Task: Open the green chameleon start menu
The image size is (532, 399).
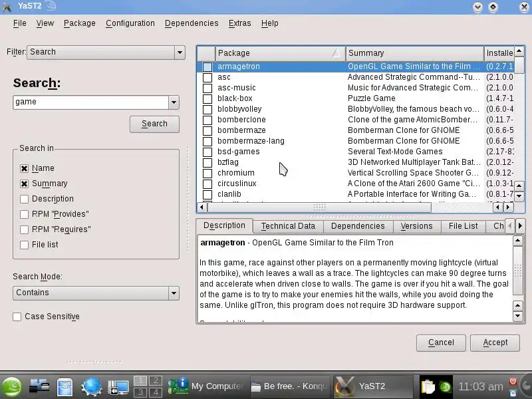Action: coord(11,387)
